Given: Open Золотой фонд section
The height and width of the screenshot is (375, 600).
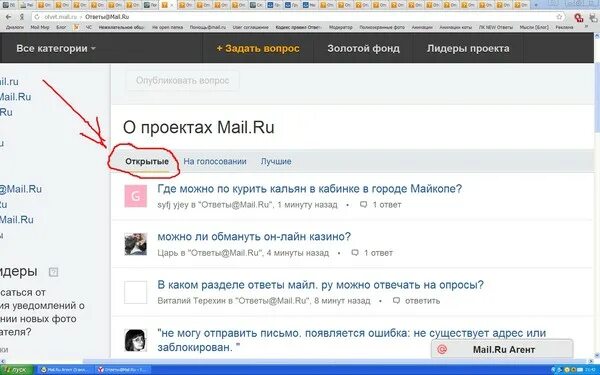Looking at the screenshot, I should click(364, 49).
